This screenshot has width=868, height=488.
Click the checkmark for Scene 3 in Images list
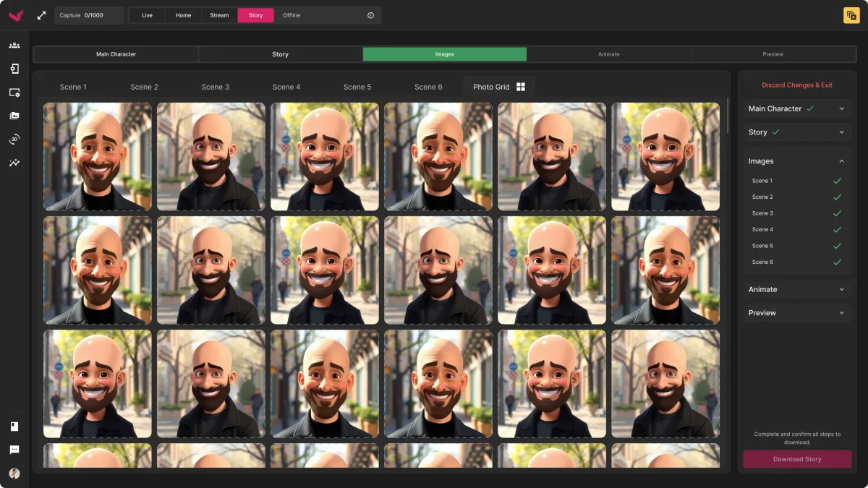click(x=837, y=213)
